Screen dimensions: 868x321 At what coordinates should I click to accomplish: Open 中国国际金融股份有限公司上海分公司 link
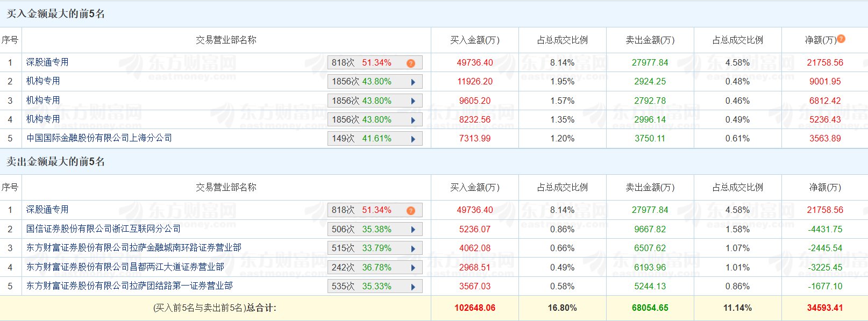tap(99, 138)
